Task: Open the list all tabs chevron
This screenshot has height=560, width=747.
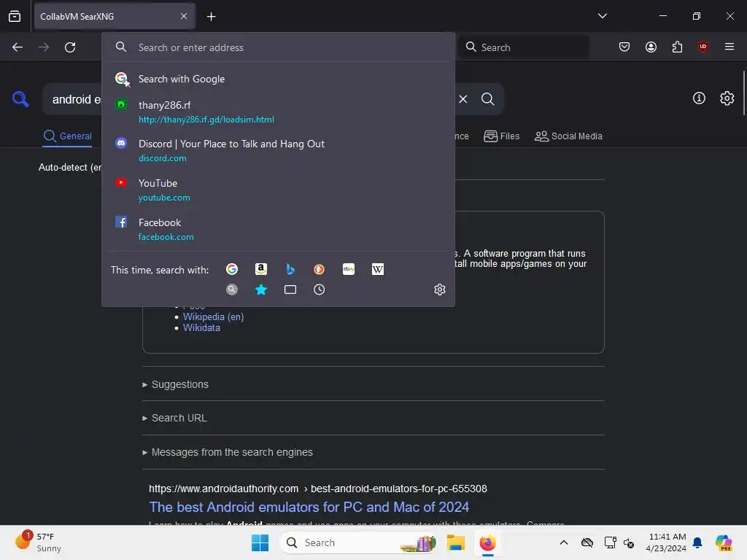Action: click(x=602, y=16)
